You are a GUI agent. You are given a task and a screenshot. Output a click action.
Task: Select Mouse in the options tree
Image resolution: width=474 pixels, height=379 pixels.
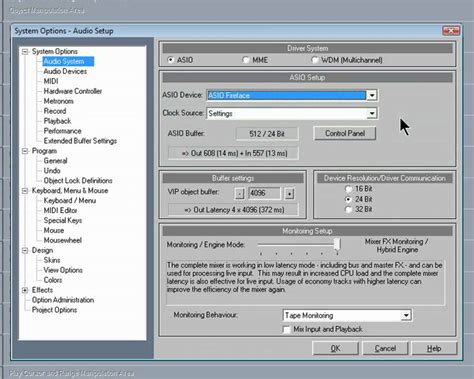[54, 230]
